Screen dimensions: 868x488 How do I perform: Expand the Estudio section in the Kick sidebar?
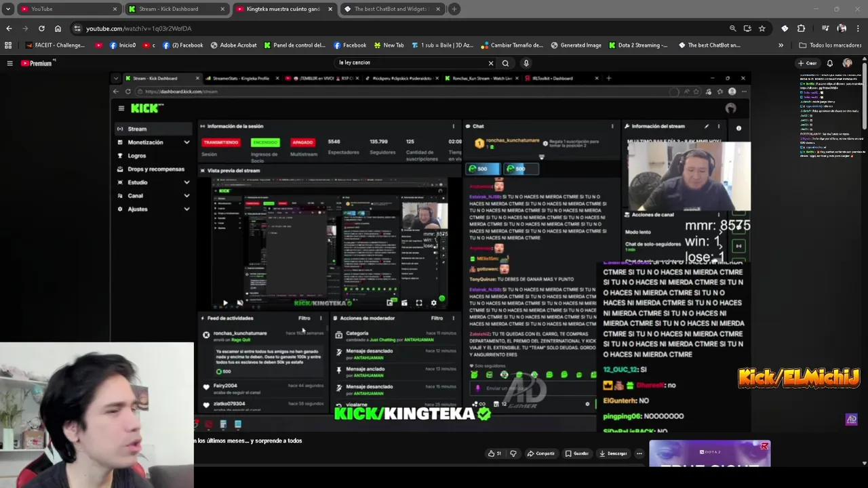[x=186, y=182]
